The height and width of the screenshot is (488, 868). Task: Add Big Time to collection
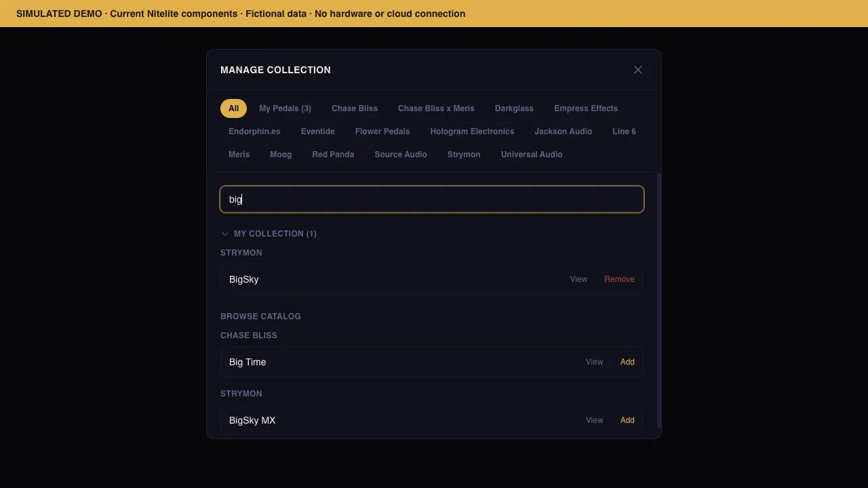627,362
